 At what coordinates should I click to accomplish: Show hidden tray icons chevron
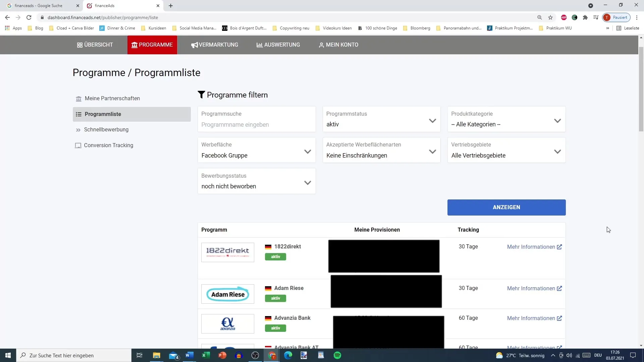point(553,355)
